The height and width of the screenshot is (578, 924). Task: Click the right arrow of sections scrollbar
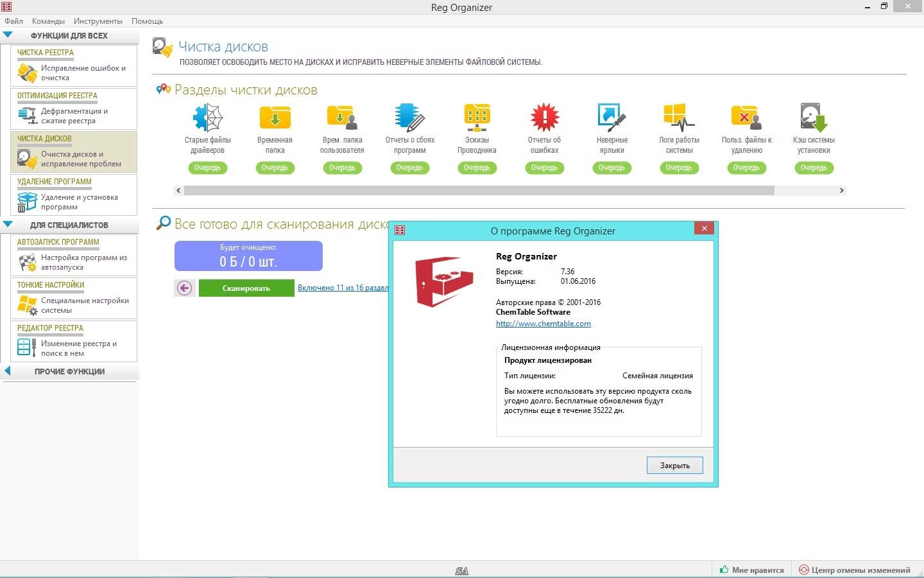pos(841,190)
